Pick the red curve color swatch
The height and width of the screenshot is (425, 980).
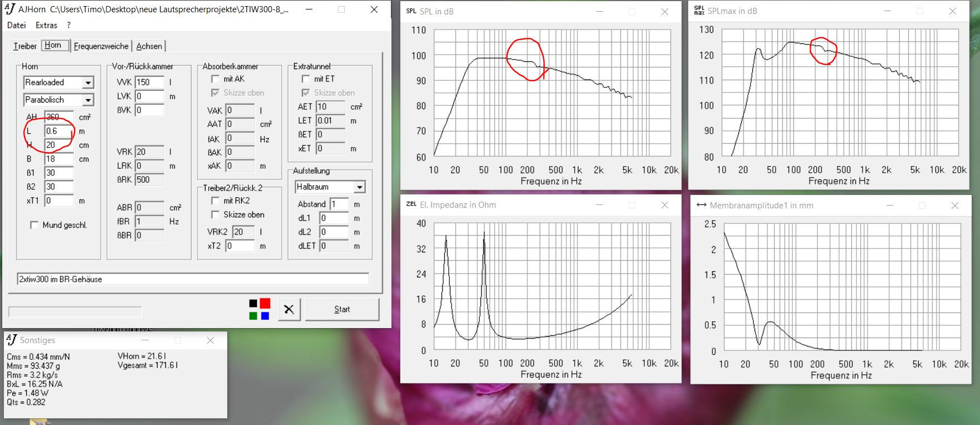tap(265, 304)
